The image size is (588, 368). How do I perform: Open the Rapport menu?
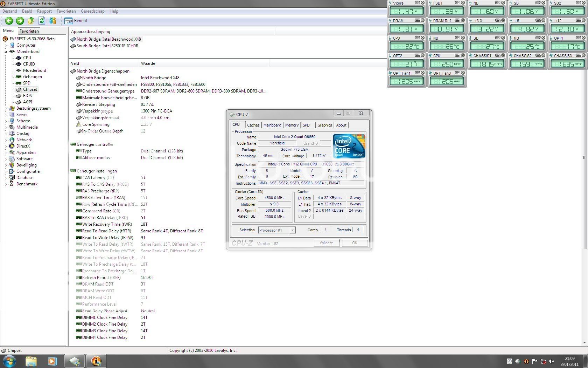tap(44, 11)
